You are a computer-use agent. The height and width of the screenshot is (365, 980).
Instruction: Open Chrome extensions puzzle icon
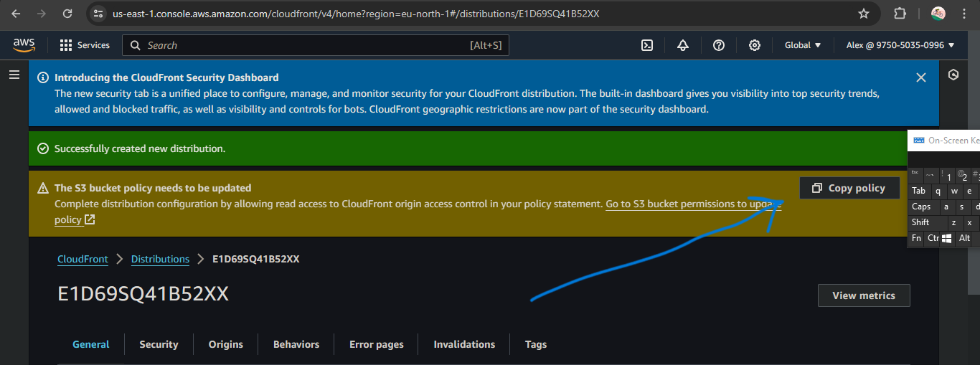click(900, 14)
